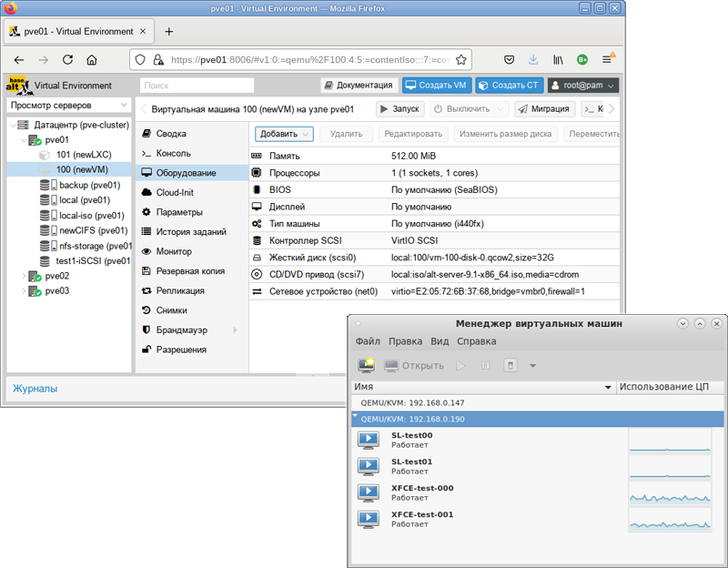The height and width of the screenshot is (568, 728).
Task: Open Резервная копия section
Action: pyautogui.click(x=191, y=270)
